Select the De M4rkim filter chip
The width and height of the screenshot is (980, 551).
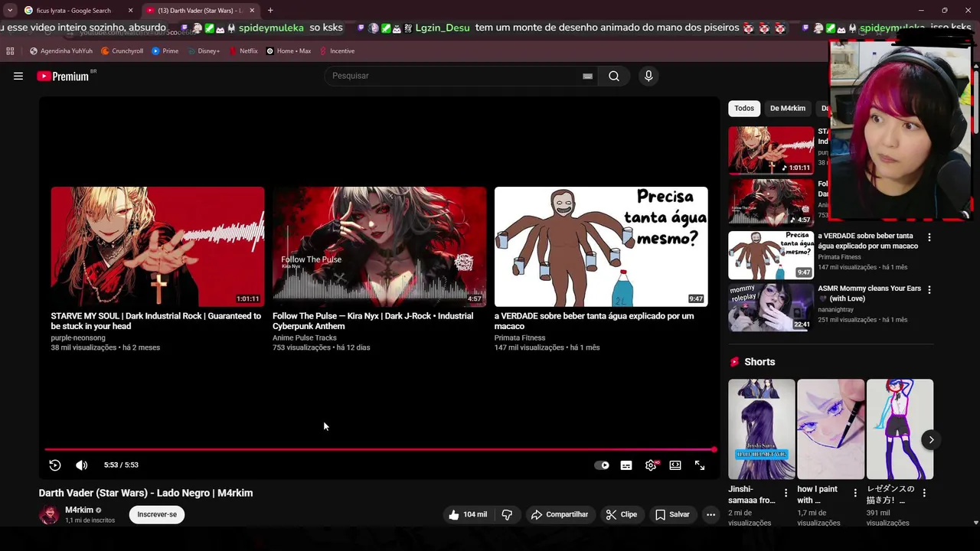click(x=787, y=109)
